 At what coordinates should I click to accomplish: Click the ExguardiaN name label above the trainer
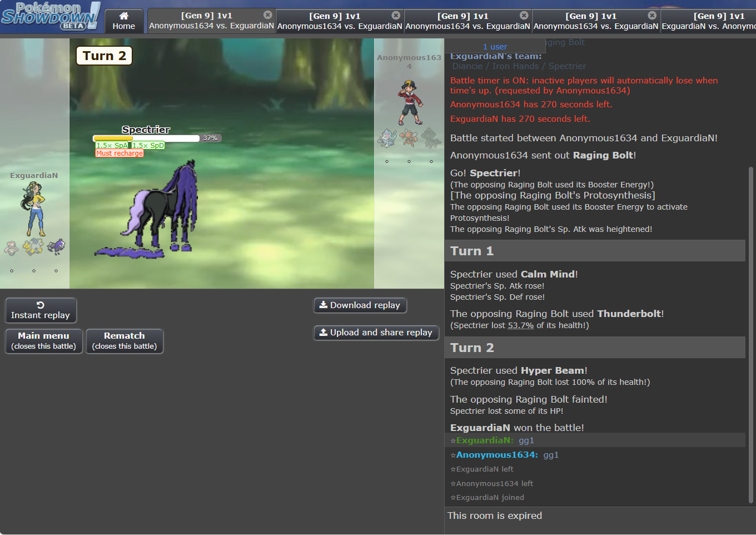34,176
